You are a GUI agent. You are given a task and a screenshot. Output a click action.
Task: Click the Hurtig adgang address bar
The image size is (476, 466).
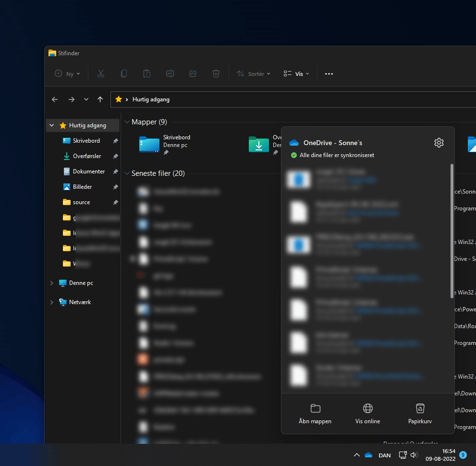(293, 99)
